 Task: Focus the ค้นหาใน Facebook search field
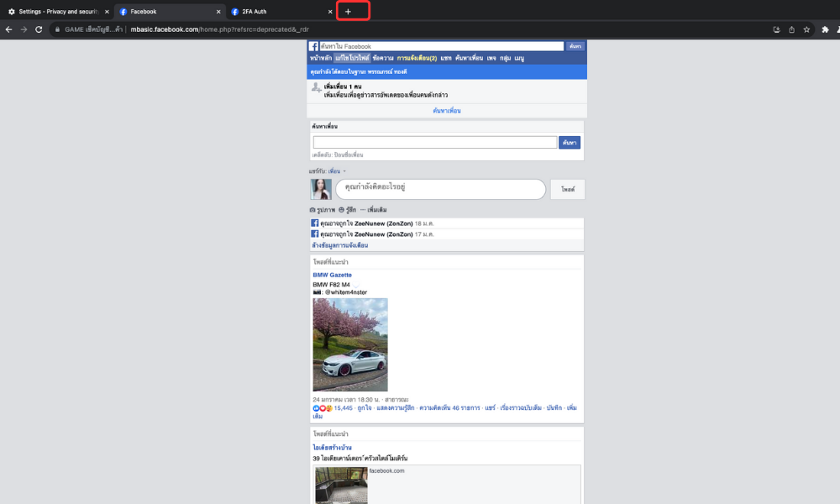[442, 46]
